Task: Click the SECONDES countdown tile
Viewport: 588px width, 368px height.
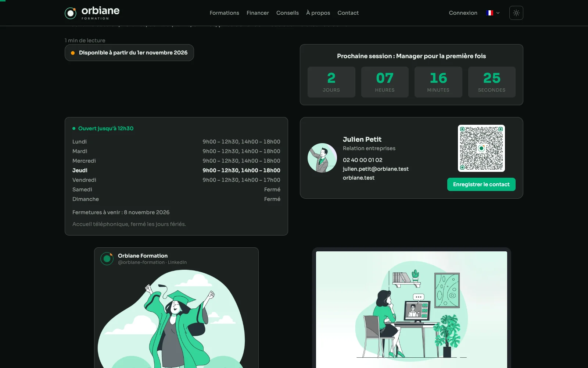Action: [x=492, y=82]
